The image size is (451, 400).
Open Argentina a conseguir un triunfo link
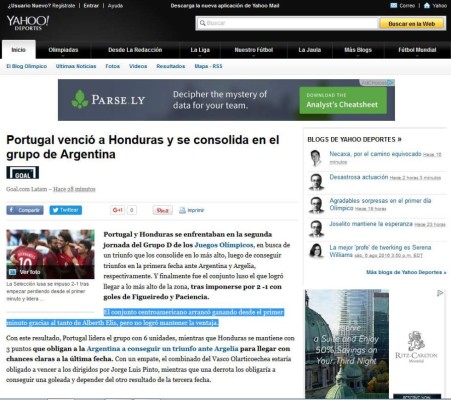coord(162,349)
